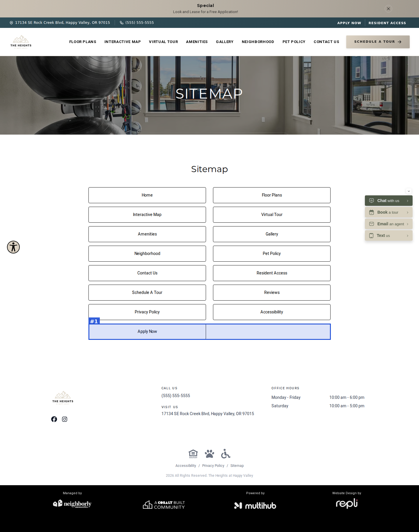Open Pet Policy in navigation menu
The image size is (419, 532).
click(x=294, y=42)
